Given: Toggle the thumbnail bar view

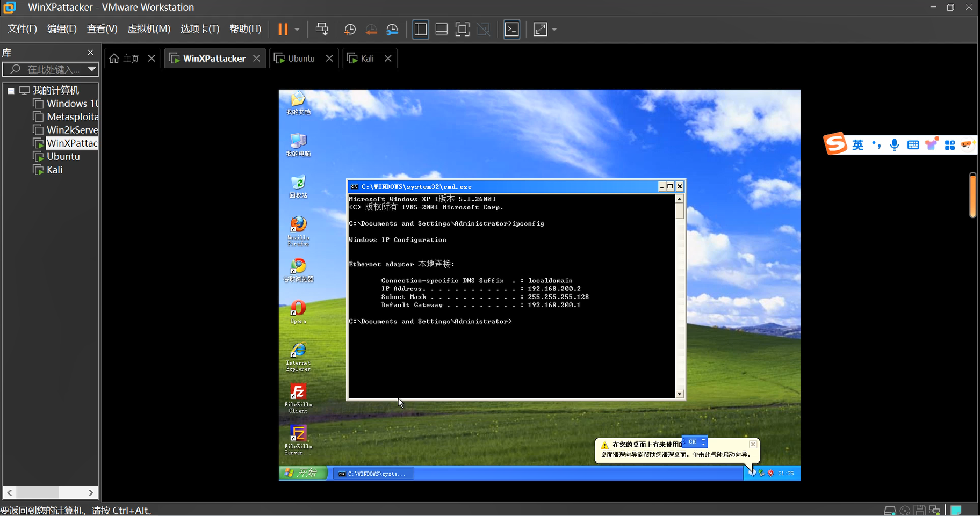Looking at the screenshot, I should 442,29.
